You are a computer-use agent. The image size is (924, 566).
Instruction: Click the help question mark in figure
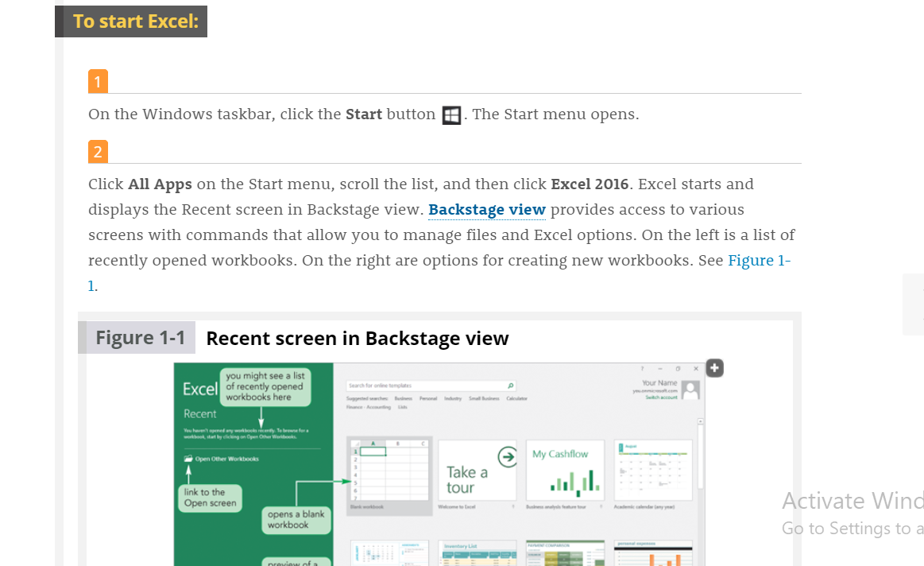[x=642, y=369]
